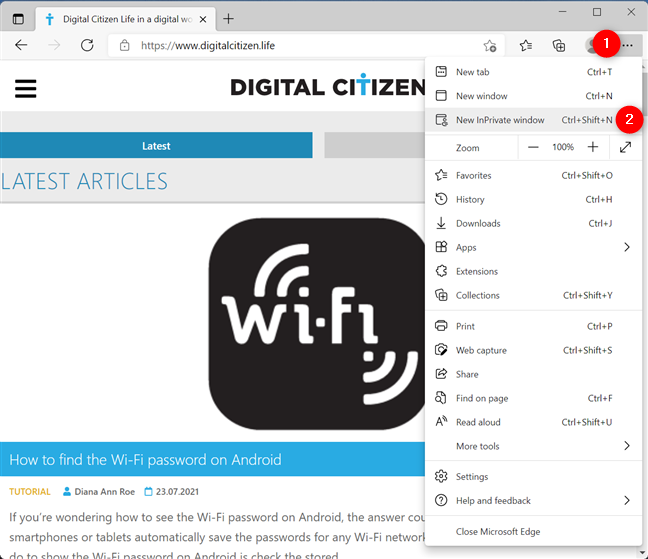Expand Help and feedback submenu
Screen dimensions: 648x559
click(533, 500)
